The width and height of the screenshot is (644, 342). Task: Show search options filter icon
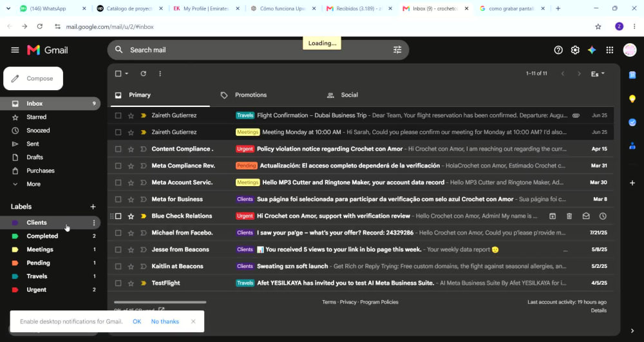pos(397,50)
